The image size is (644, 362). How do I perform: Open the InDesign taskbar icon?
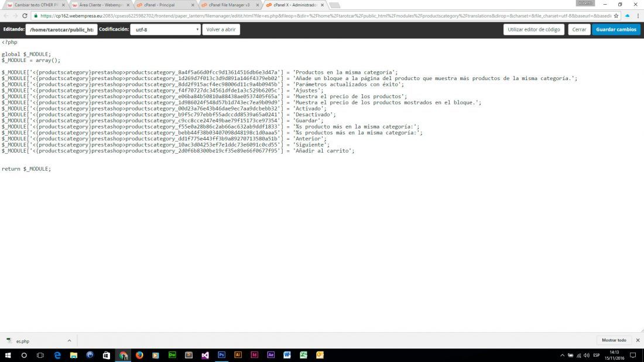tap(254, 355)
